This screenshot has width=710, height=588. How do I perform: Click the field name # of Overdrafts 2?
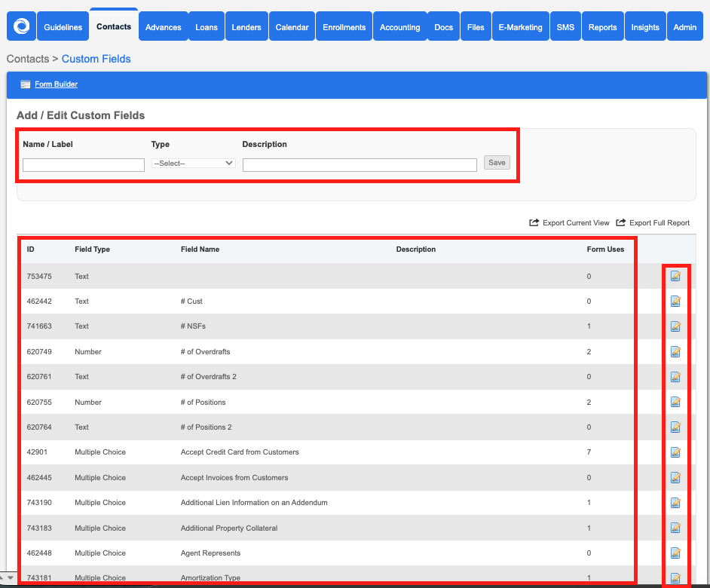208,376
